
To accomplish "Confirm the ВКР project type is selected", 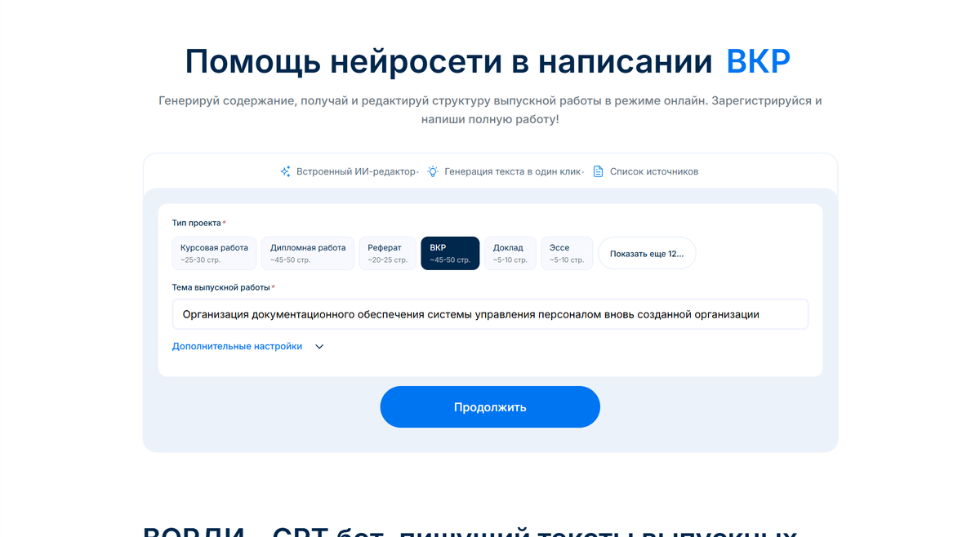I will [450, 253].
